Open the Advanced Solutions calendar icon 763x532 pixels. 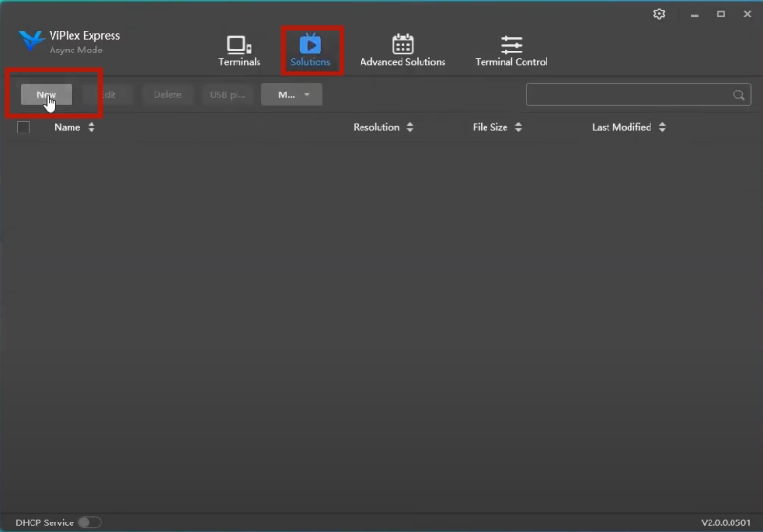[x=402, y=45]
